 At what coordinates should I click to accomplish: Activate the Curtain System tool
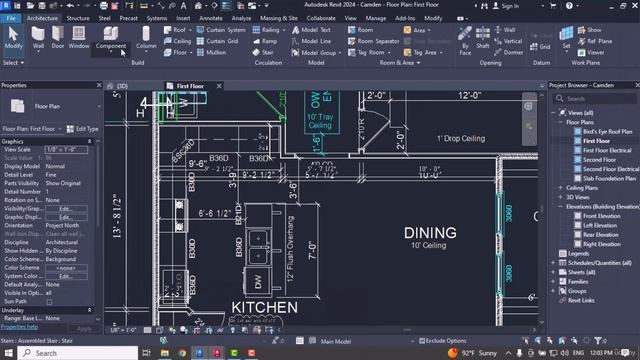(x=221, y=30)
